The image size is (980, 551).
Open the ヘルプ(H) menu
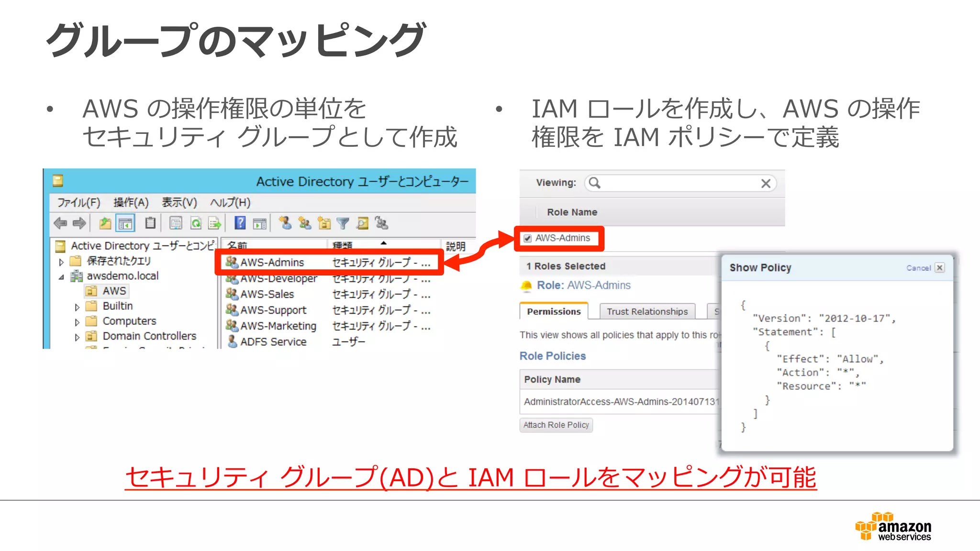(230, 202)
